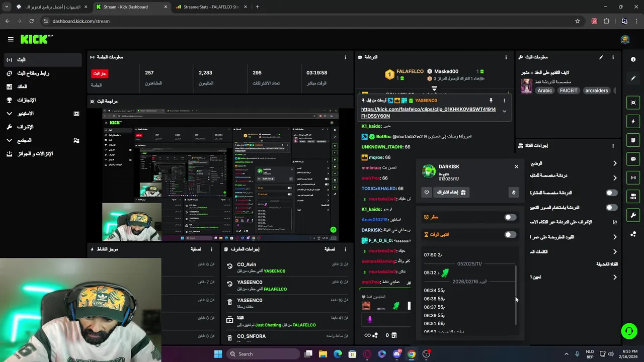Click the chat bubble icon in the right toolbar
The image size is (644, 362).
point(633,159)
